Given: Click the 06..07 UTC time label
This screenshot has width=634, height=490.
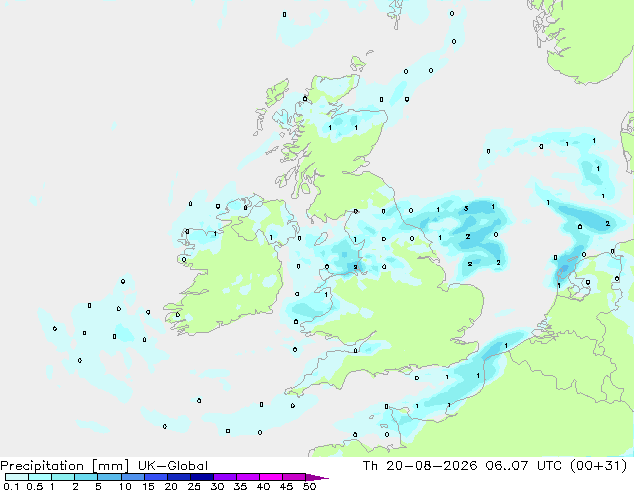Looking at the screenshot, I should [524, 466].
